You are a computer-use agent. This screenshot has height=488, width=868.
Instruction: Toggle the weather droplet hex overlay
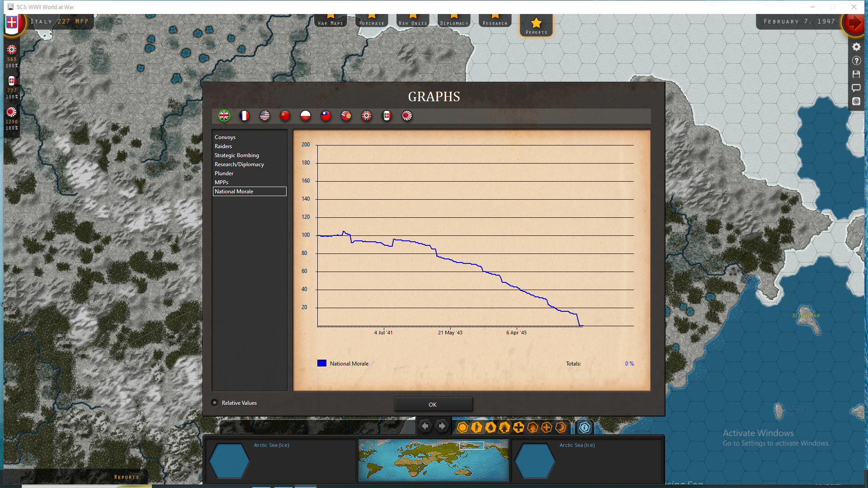click(x=491, y=427)
